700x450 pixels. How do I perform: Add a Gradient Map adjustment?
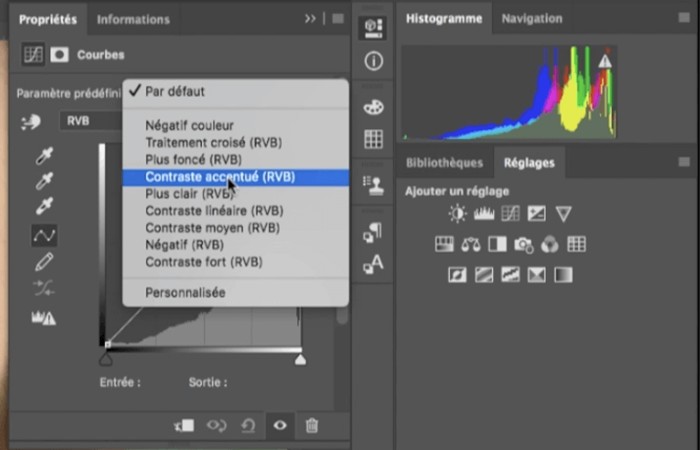(563, 275)
